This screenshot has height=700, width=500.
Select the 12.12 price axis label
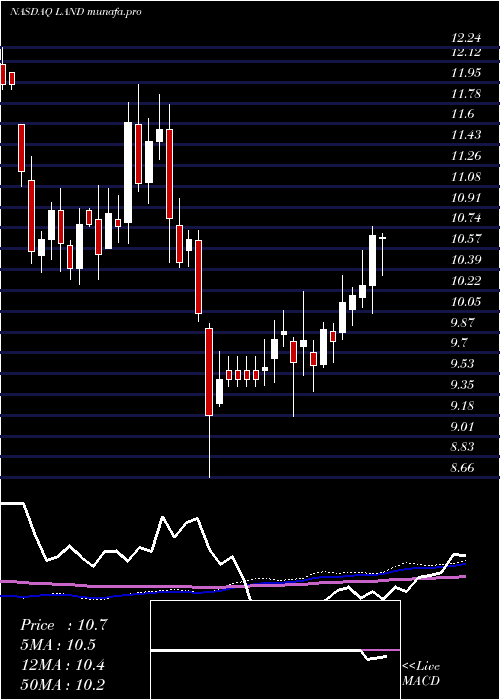tap(466, 53)
